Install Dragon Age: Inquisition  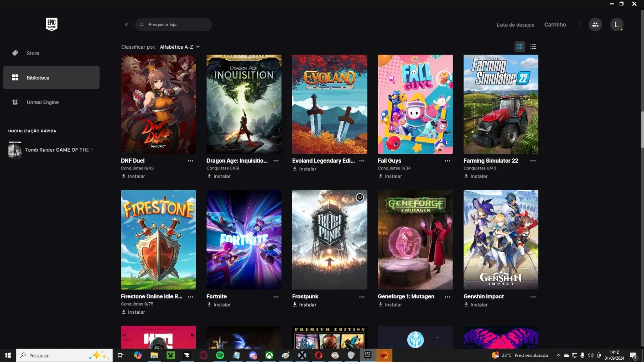[218, 176]
